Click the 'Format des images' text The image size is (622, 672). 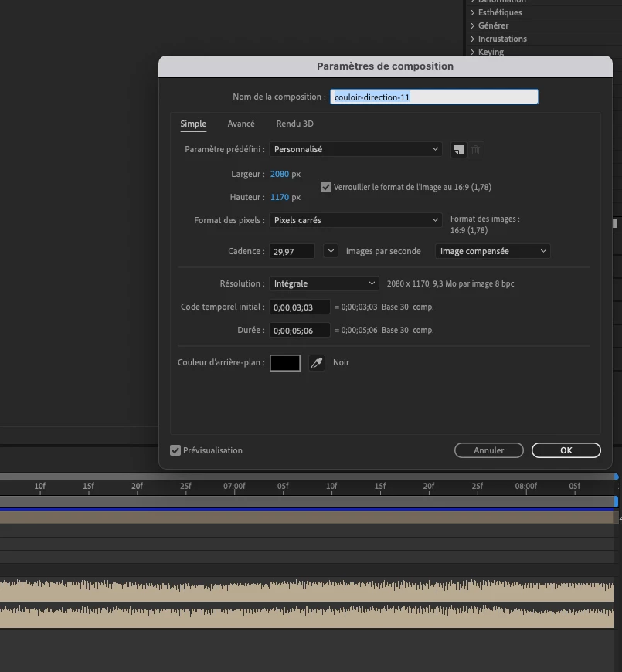484,219
